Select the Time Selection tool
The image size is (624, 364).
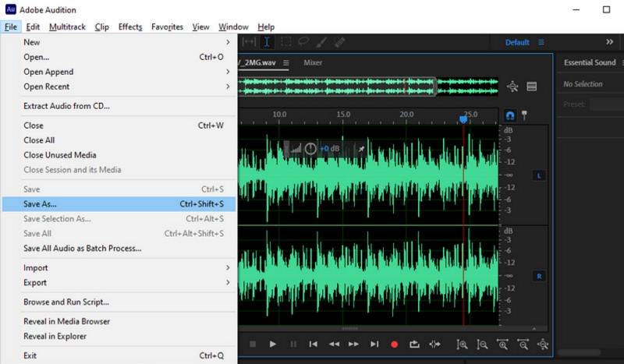267,42
